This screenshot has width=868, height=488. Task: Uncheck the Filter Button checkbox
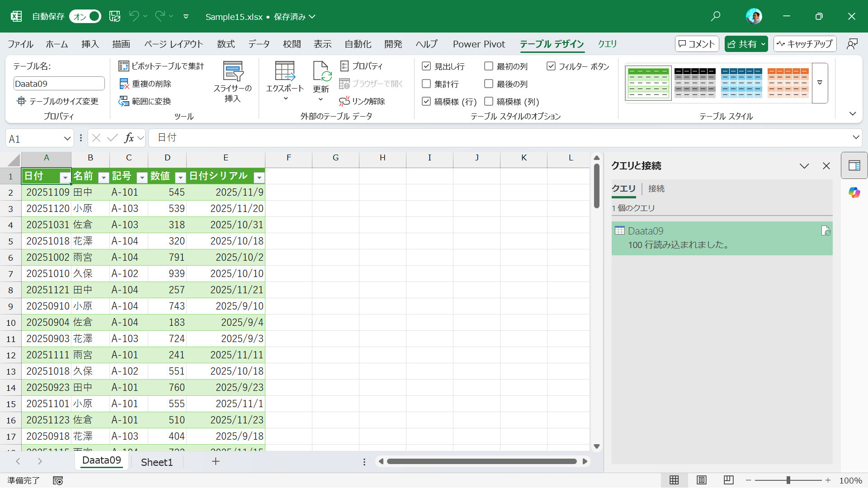551,66
